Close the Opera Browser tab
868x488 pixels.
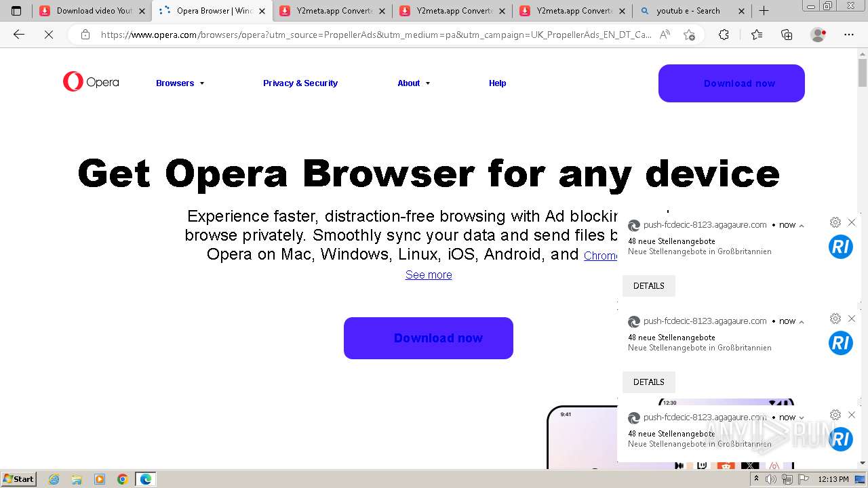[x=262, y=11]
